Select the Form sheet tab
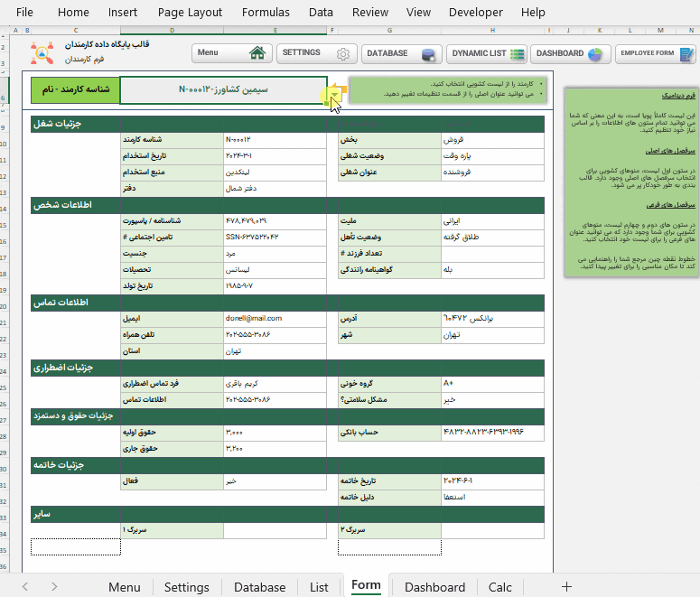This screenshot has width=700, height=597. 366,585
